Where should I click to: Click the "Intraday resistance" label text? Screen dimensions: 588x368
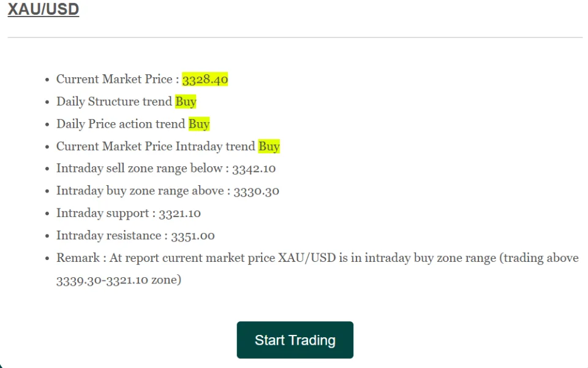(109, 236)
